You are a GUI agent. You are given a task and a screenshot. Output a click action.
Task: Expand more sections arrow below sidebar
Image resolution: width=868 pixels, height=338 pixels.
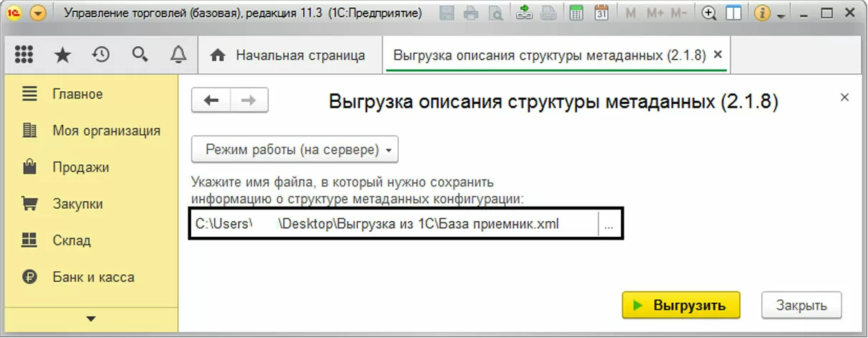pos(90,318)
